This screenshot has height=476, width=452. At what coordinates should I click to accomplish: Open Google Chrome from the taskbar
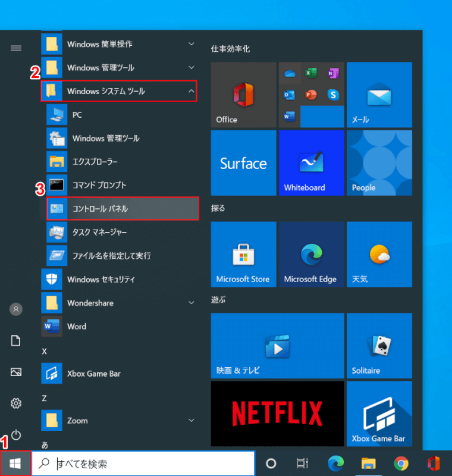pos(401,464)
